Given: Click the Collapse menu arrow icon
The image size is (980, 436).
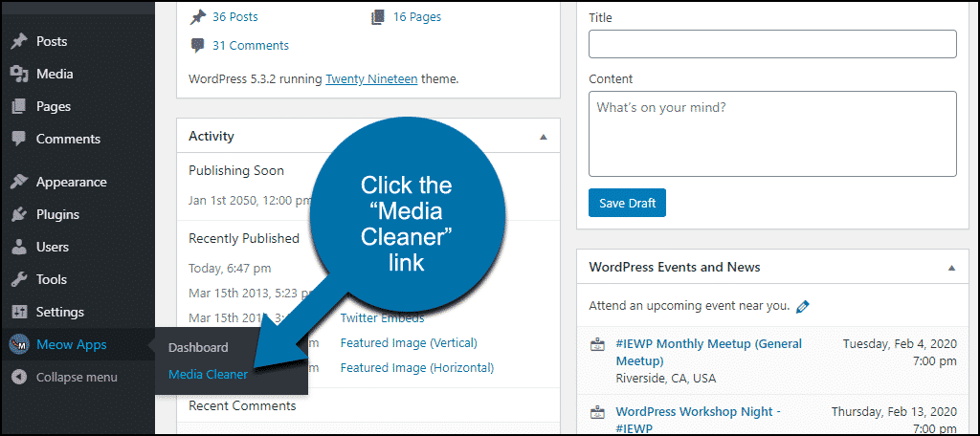Looking at the screenshot, I should (x=19, y=377).
